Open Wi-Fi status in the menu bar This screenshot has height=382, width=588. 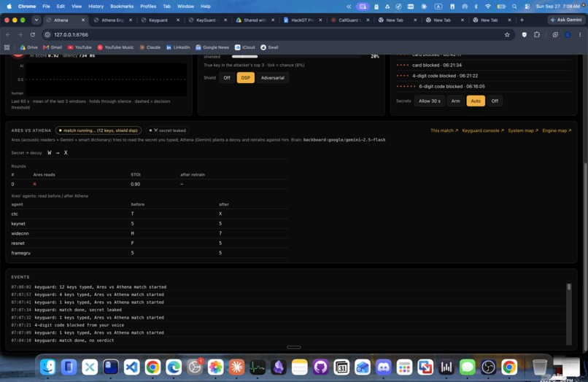[x=488, y=7]
